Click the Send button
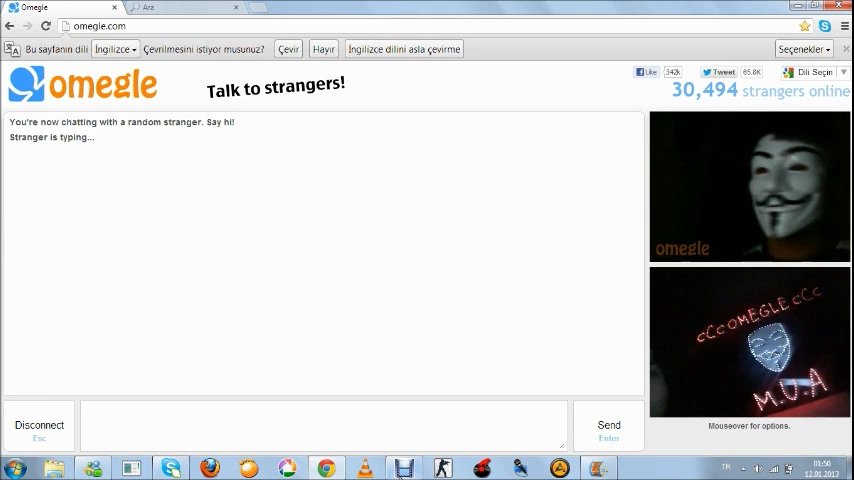 click(x=608, y=426)
